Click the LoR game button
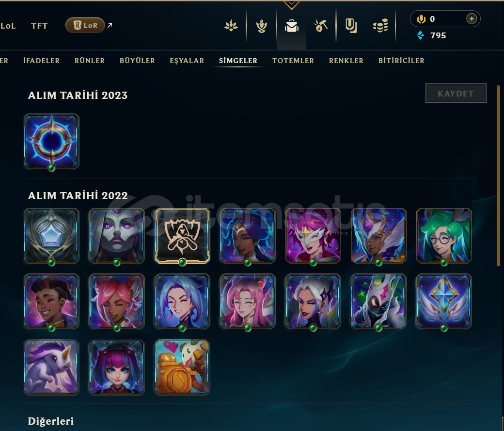 [x=85, y=25]
